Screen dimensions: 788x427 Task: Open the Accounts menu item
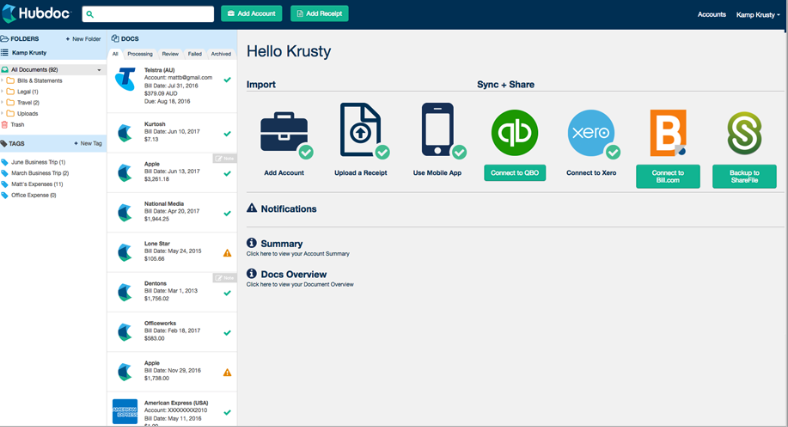pos(711,15)
